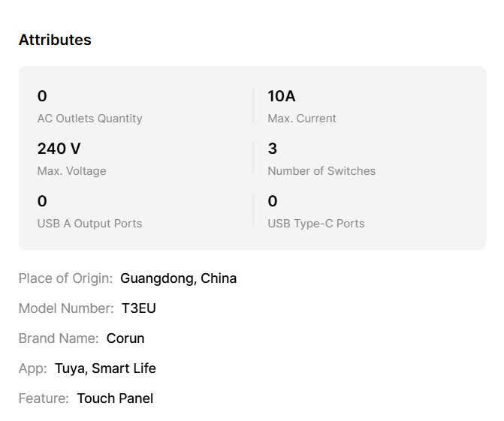Click the App label

click(32, 368)
